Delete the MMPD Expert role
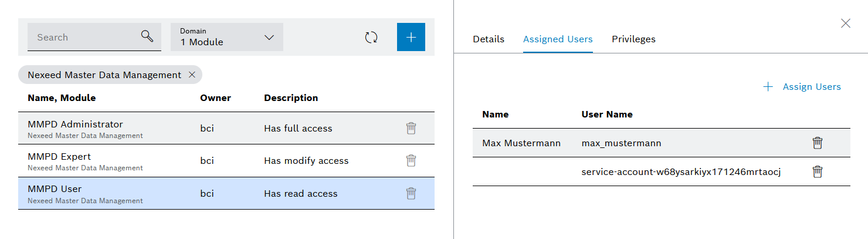Viewport: 868px width, 239px height. (411, 160)
